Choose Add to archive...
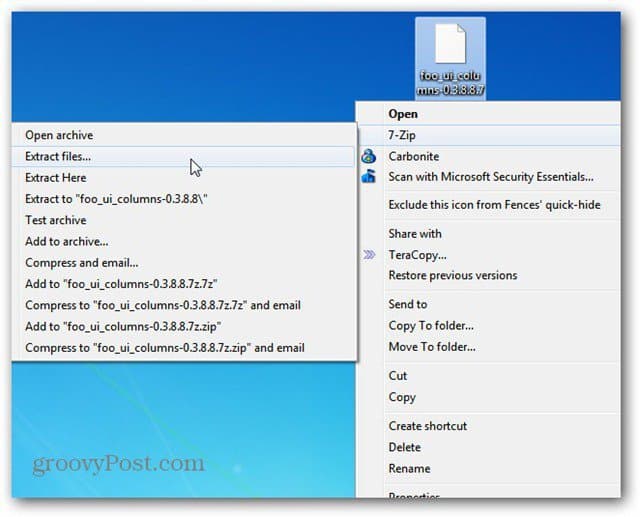Screen dimensions: 640x517 coord(184,241)
